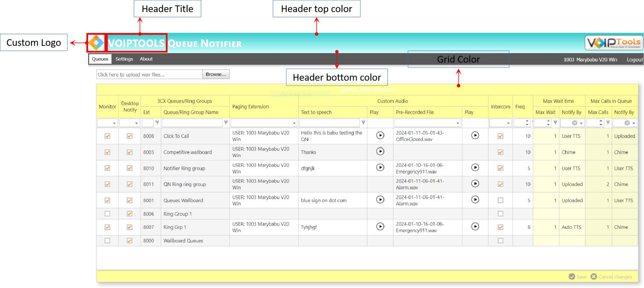Click the filter pin icon in Ext column
This screenshot has width=644, height=288.
point(157,123)
